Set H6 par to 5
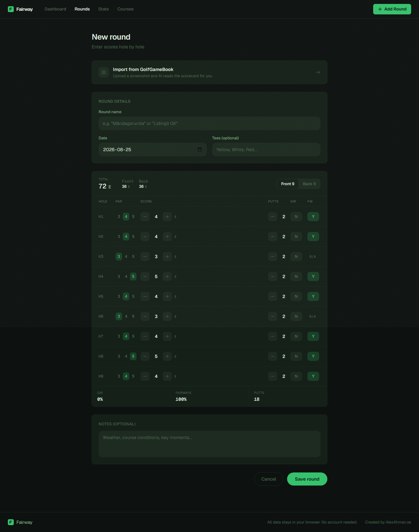This screenshot has width=419, height=532. (x=133, y=316)
